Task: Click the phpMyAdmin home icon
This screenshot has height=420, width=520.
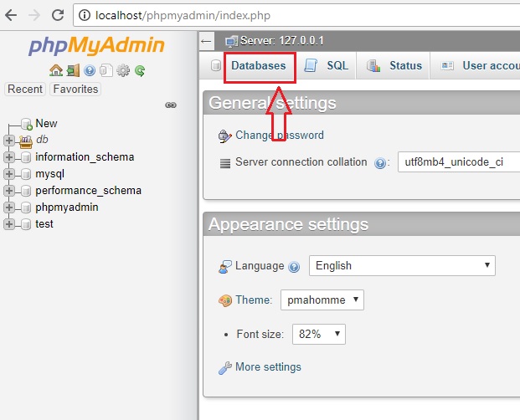Action: tap(56, 70)
